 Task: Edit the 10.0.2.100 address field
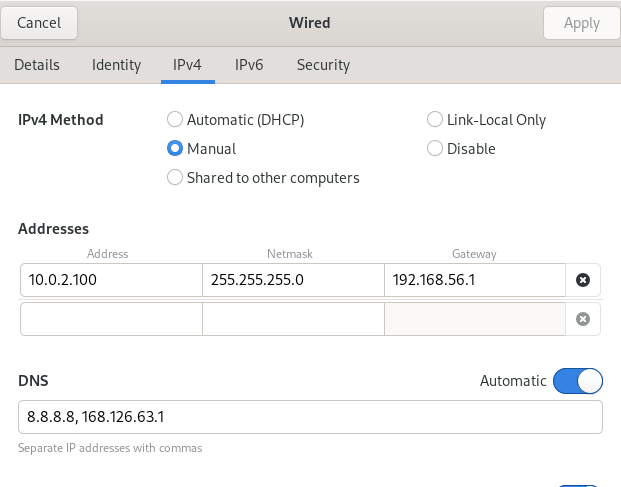click(x=111, y=280)
